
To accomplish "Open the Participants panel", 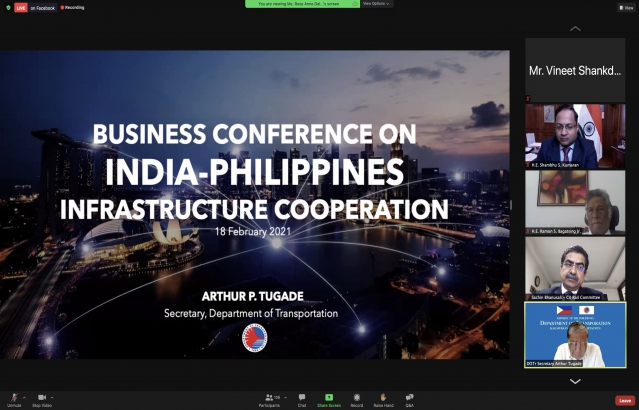I will pyautogui.click(x=270, y=397).
